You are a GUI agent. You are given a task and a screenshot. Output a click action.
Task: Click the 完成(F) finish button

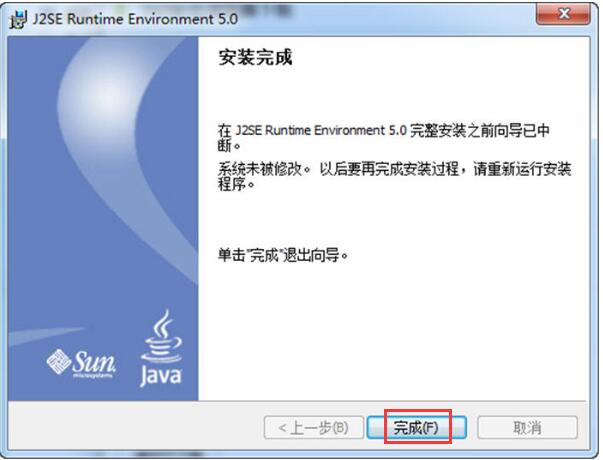pyautogui.click(x=417, y=427)
